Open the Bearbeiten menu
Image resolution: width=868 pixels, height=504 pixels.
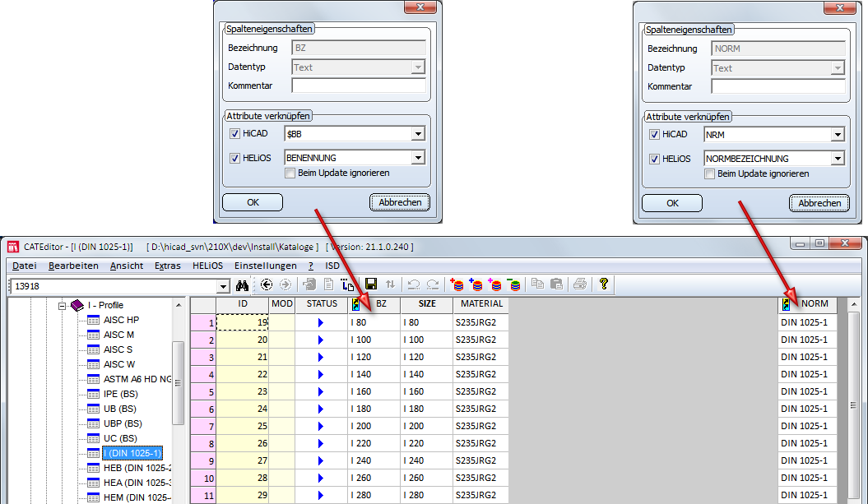73,266
